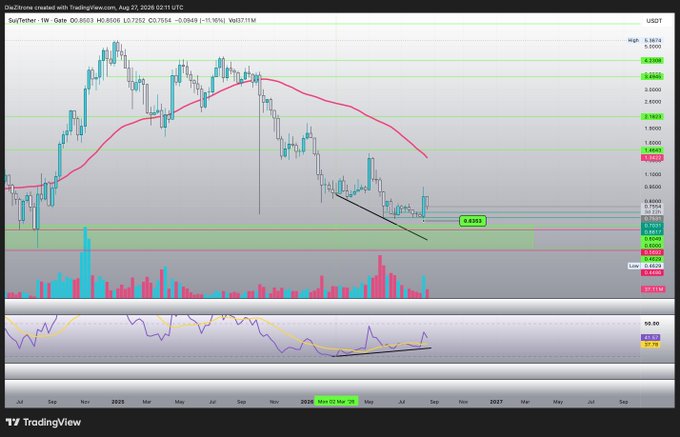Click the 2025 year label on time axis

coord(118,402)
